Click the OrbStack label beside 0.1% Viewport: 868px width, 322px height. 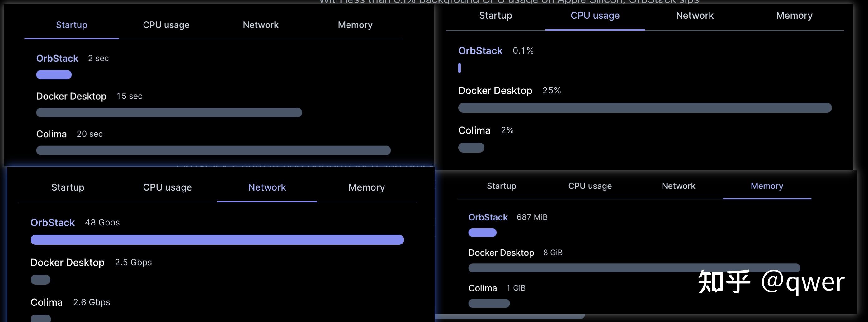click(x=480, y=51)
